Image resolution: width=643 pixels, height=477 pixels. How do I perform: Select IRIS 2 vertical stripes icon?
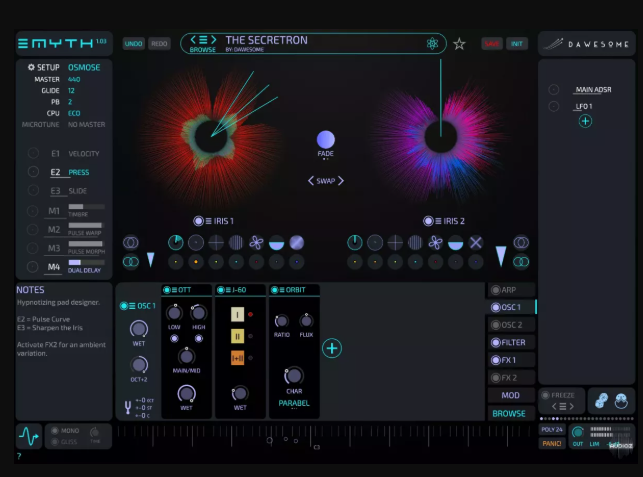click(x=415, y=243)
